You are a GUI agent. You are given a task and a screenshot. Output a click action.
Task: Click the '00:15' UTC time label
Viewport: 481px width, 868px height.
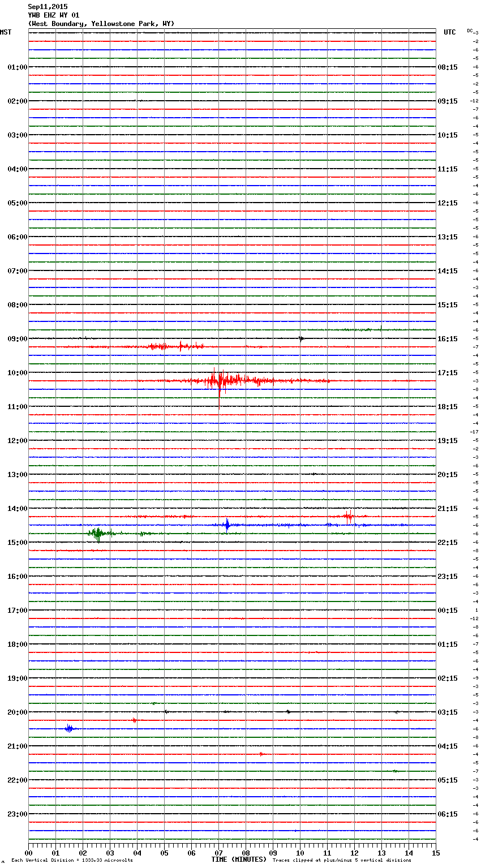(448, 611)
